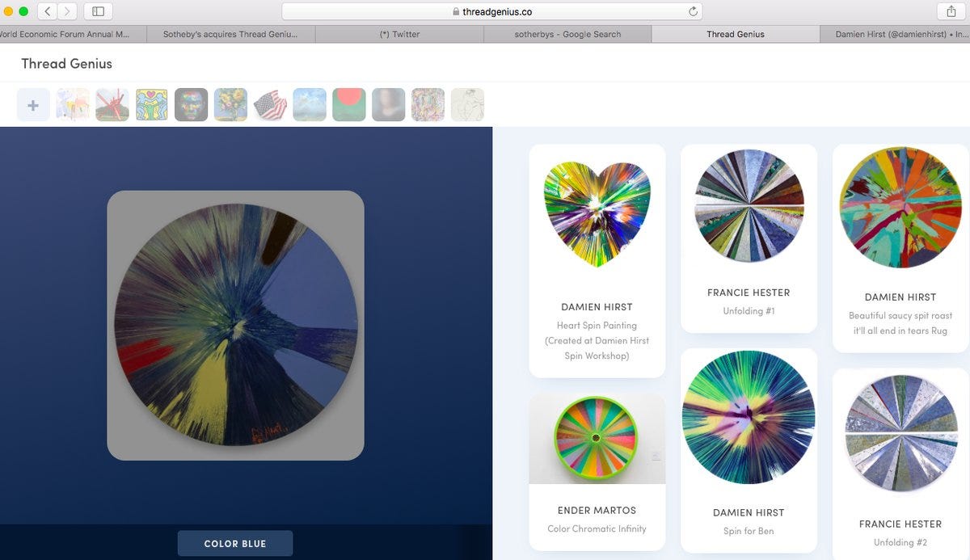Switch to the World Economic Forum tab

click(73, 34)
